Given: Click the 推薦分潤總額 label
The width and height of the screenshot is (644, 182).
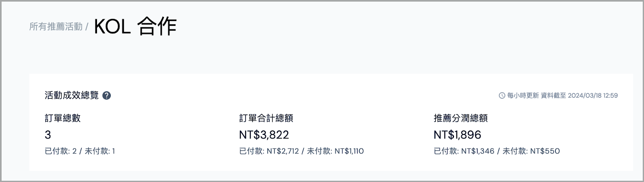Looking at the screenshot, I should click(461, 118).
